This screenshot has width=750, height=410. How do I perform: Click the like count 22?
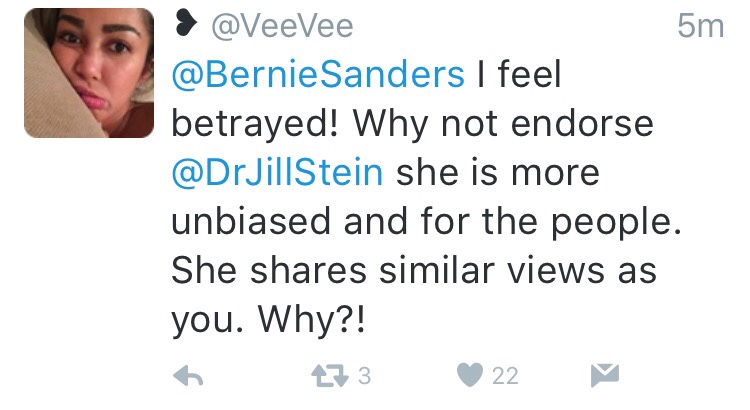tap(505, 376)
